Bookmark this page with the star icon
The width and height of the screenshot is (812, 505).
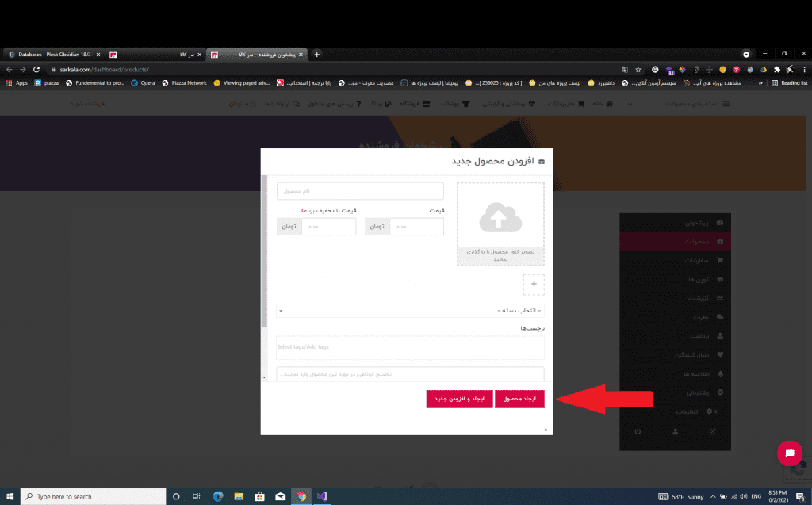point(638,69)
